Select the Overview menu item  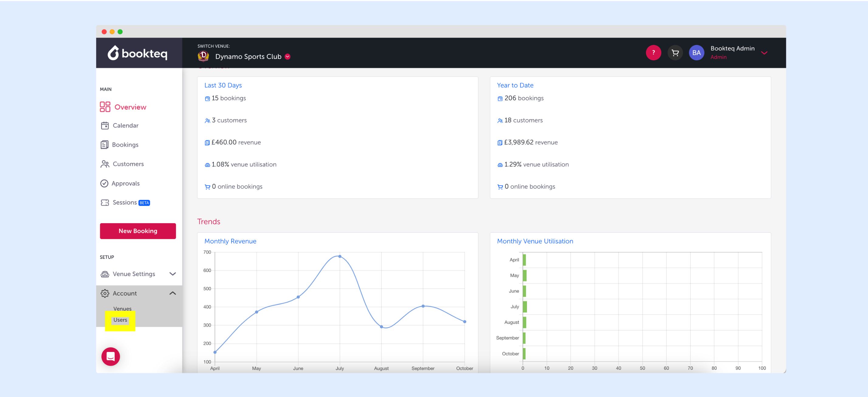click(130, 107)
